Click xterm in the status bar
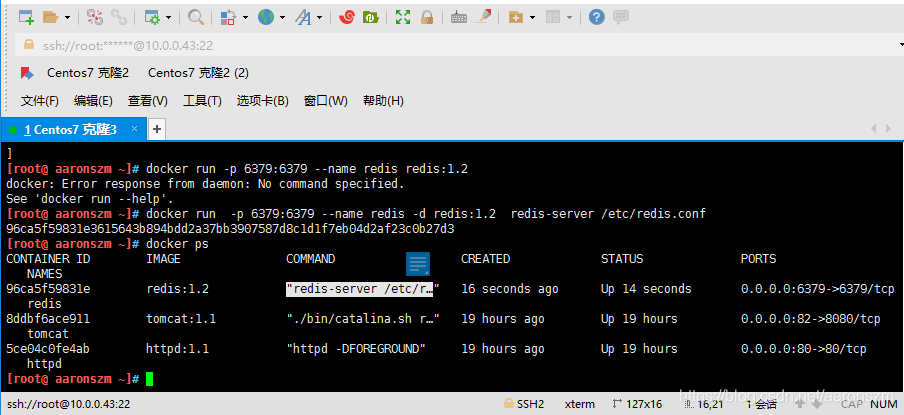This screenshot has height=415, width=904. click(x=579, y=405)
